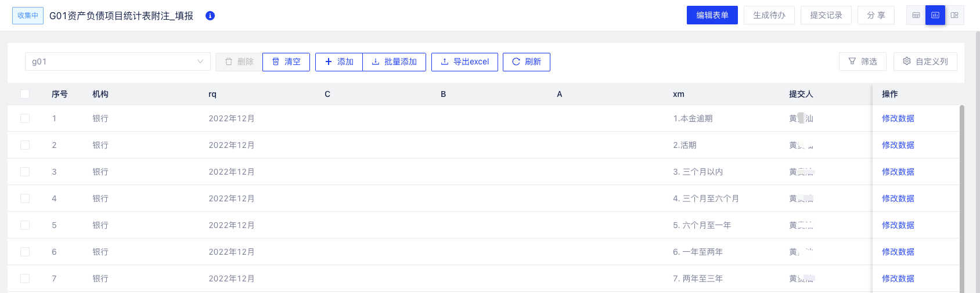Switch to the table grid view icon
Screen dimensions: 980x293
pos(916,15)
